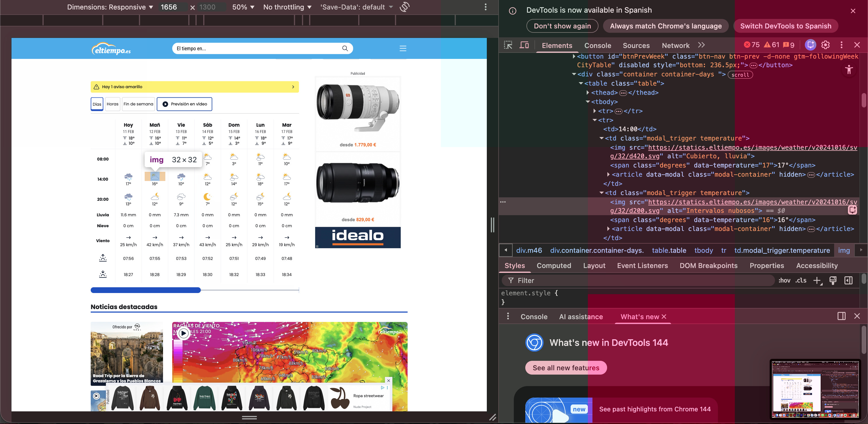The width and height of the screenshot is (868, 424).
Task: Click the See all new features button
Action: tap(566, 368)
